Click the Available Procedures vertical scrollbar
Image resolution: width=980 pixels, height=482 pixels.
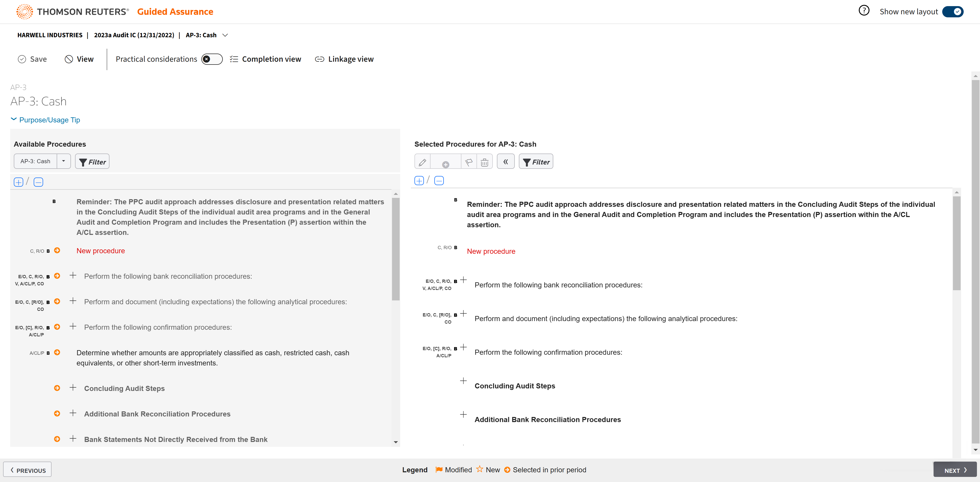[x=396, y=249]
